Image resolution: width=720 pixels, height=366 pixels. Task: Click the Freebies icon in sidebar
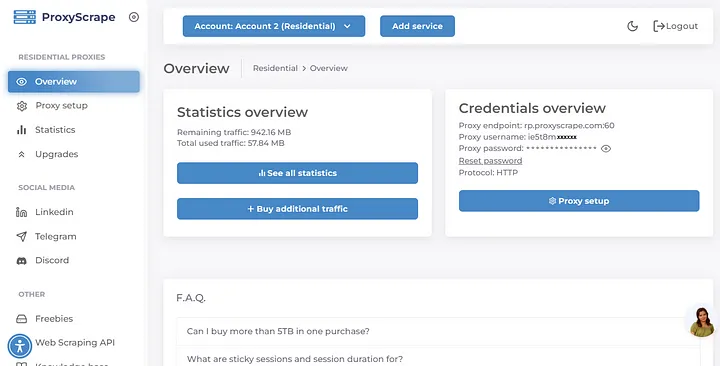(22, 318)
